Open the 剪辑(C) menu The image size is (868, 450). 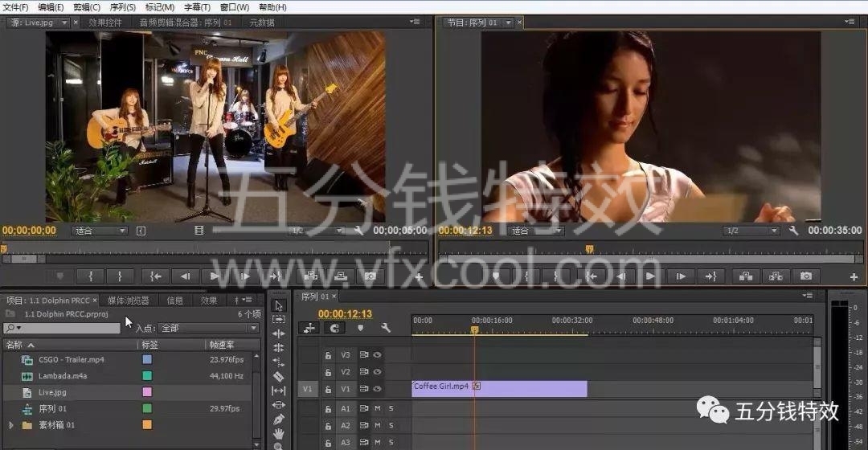point(86,7)
